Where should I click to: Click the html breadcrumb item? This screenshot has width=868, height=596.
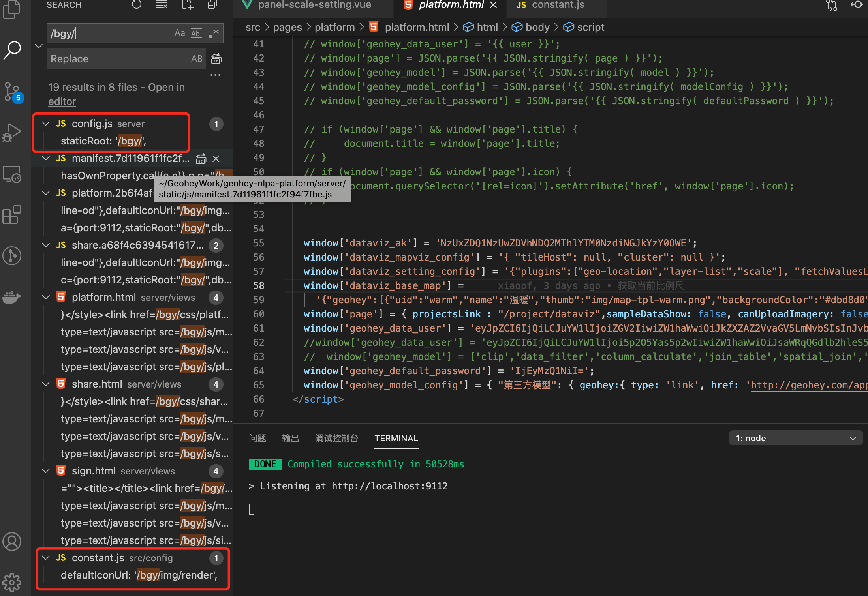point(487,27)
